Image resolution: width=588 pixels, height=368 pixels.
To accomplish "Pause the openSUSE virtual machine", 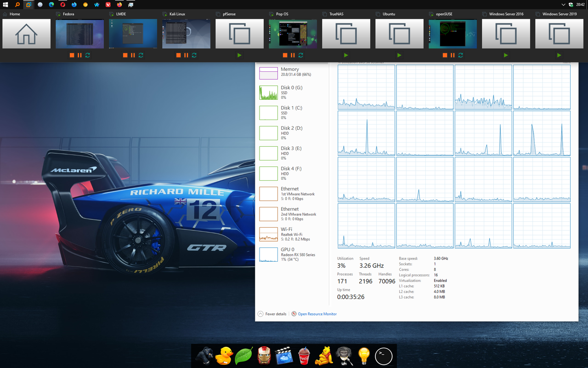I will 452,55.
